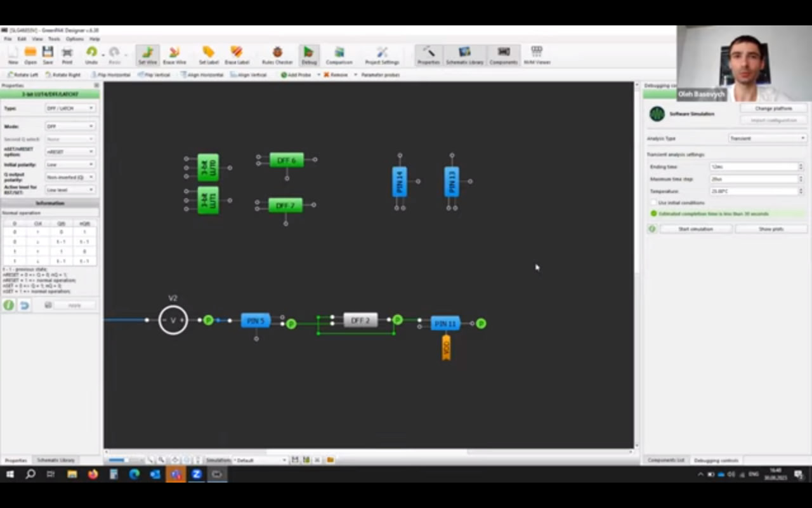
Task: Save the project with Save icon
Action: [x=48, y=54]
